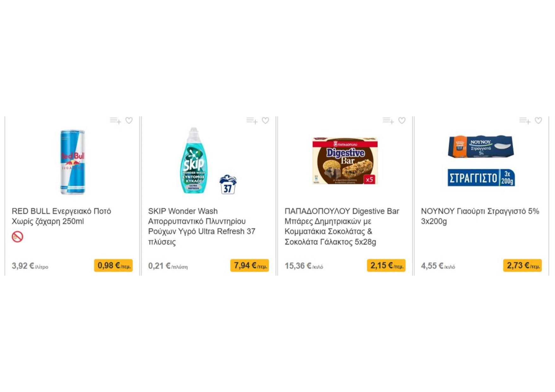View the Digestive Bar box image
The height and width of the screenshot is (392, 555).
[345, 161]
